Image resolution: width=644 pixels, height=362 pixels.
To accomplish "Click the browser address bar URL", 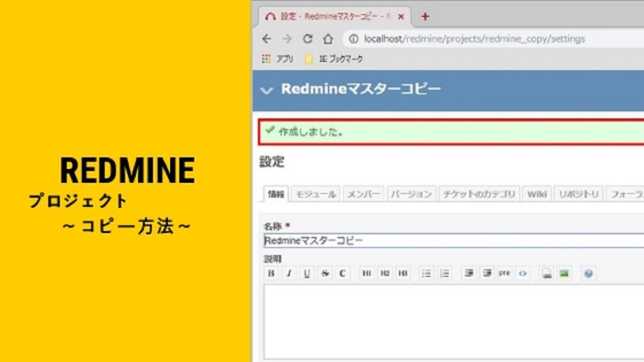I will click(x=474, y=39).
